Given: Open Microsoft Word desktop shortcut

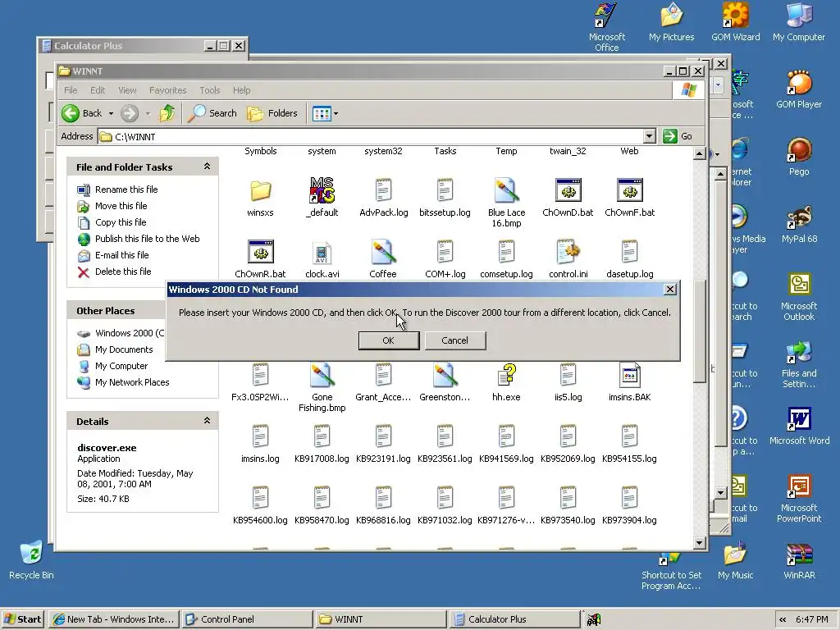Looking at the screenshot, I should pyautogui.click(x=799, y=419).
